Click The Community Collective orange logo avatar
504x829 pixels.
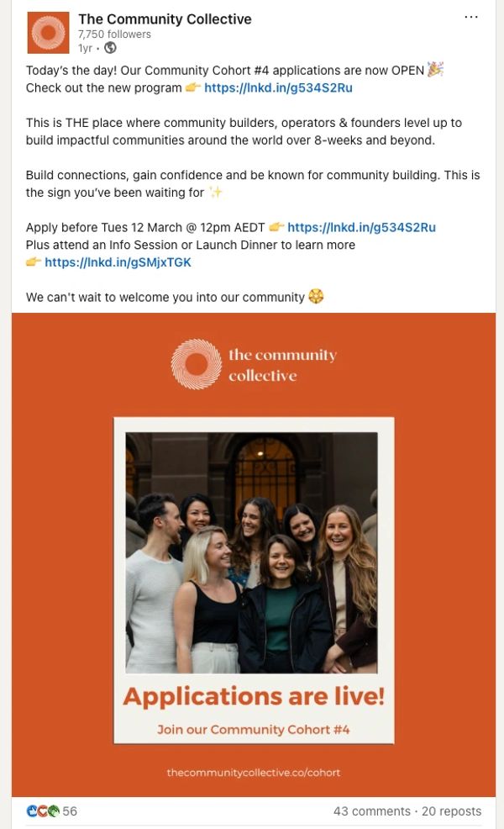tap(48, 33)
